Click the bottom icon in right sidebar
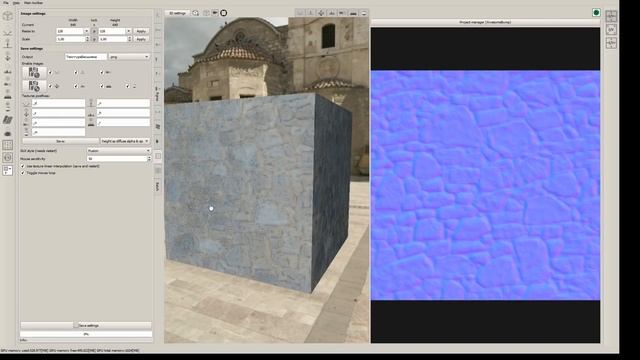 (611, 43)
